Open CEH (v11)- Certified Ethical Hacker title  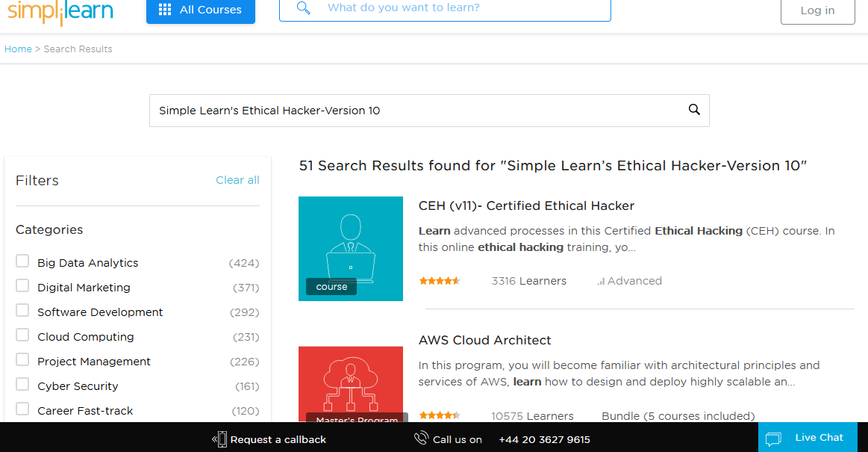[x=526, y=205]
